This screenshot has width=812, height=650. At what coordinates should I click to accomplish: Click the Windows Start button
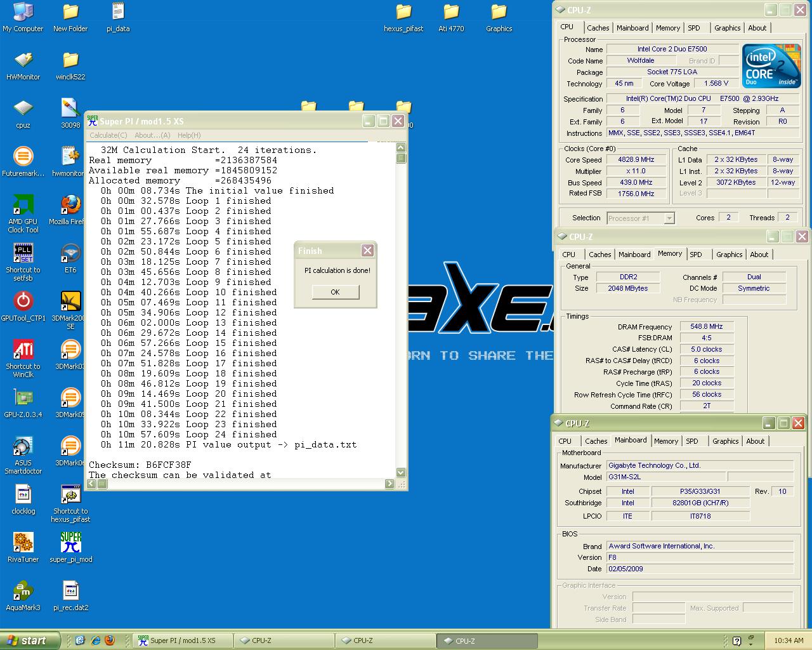point(30,640)
